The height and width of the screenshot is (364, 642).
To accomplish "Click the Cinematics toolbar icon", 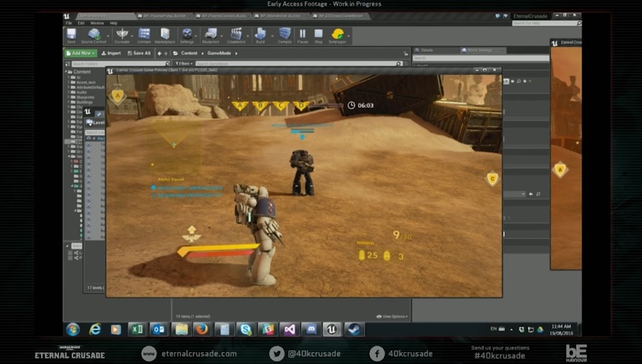I will (236, 35).
